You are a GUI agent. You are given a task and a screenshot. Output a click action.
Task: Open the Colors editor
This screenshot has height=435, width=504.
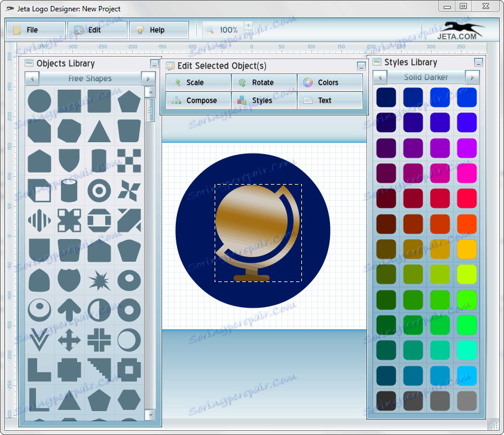pos(330,82)
